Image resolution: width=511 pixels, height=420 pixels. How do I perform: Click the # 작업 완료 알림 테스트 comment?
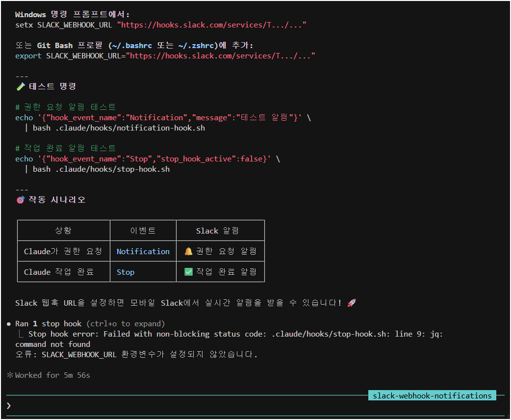(66, 148)
